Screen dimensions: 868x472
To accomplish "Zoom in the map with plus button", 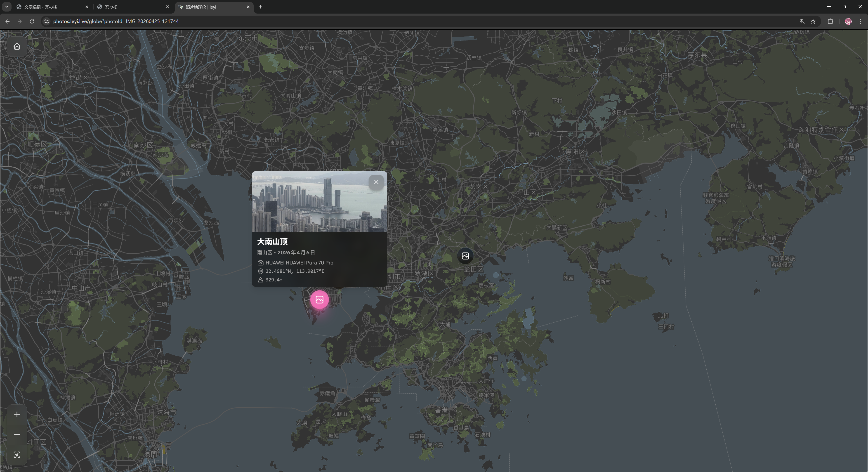I will tap(17, 414).
